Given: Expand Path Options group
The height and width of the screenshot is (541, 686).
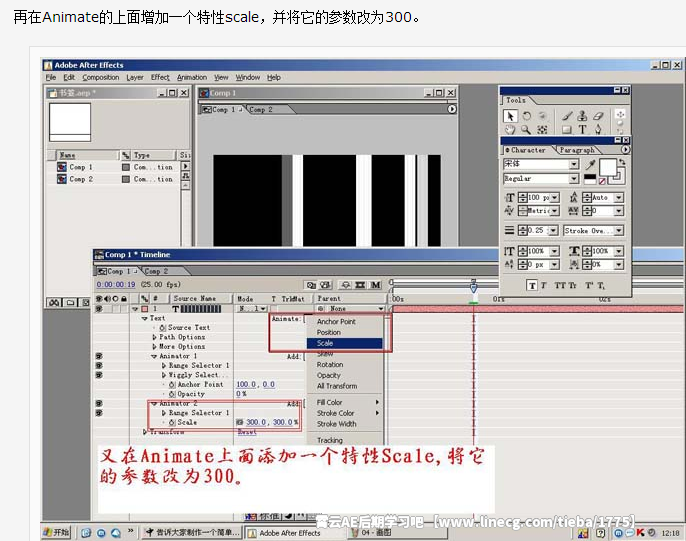Looking at the screenshot, I should click(x=154, y=337).
